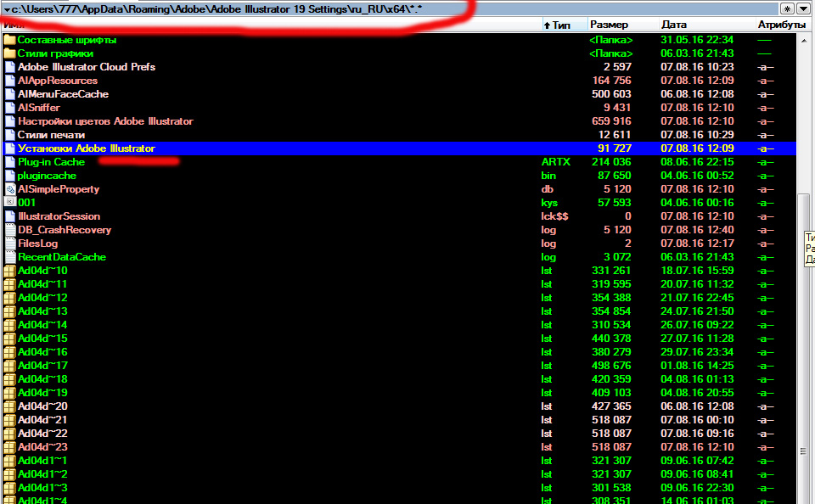This screenshot has height=504, width=815.
Task: Click the date 31.05.16 22:34
Action: tap(697, 40)
